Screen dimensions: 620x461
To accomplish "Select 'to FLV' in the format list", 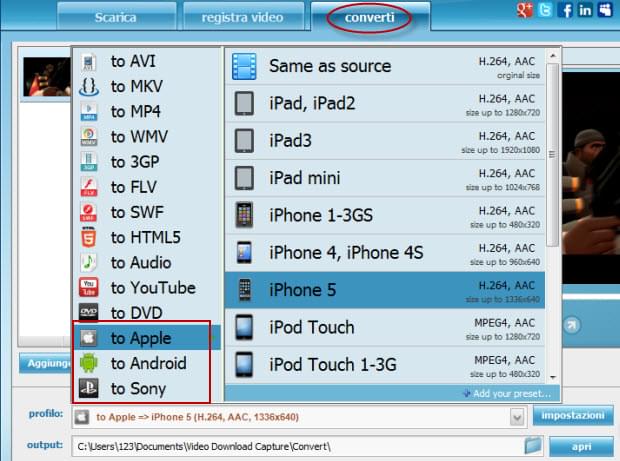I will point(147,187).
